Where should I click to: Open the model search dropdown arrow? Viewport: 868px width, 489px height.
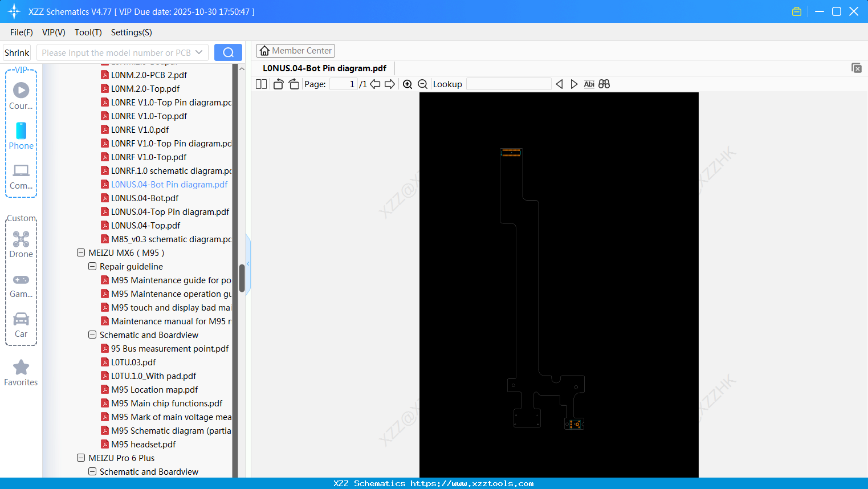[x=199, y=52]
